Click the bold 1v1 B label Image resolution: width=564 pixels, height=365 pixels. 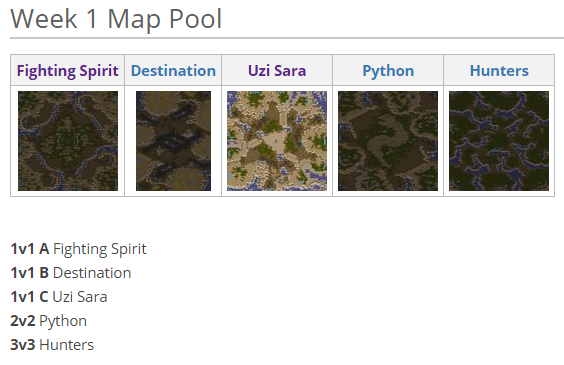pos(29,273)
